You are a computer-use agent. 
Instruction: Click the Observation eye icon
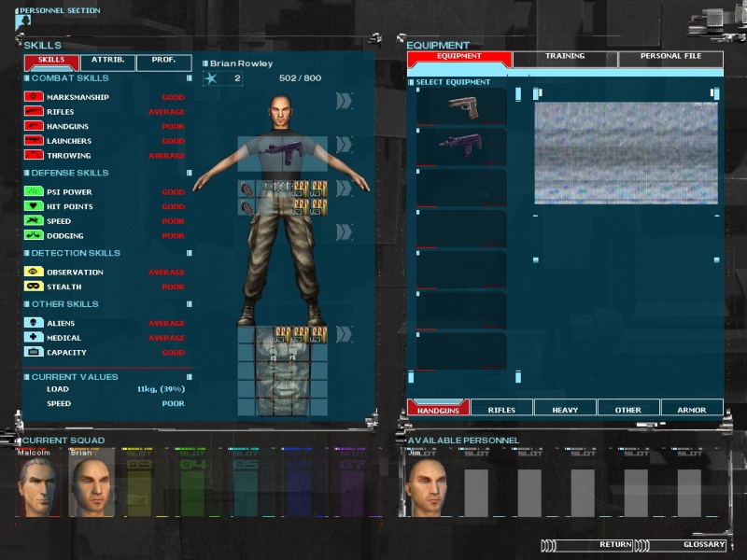34,273
